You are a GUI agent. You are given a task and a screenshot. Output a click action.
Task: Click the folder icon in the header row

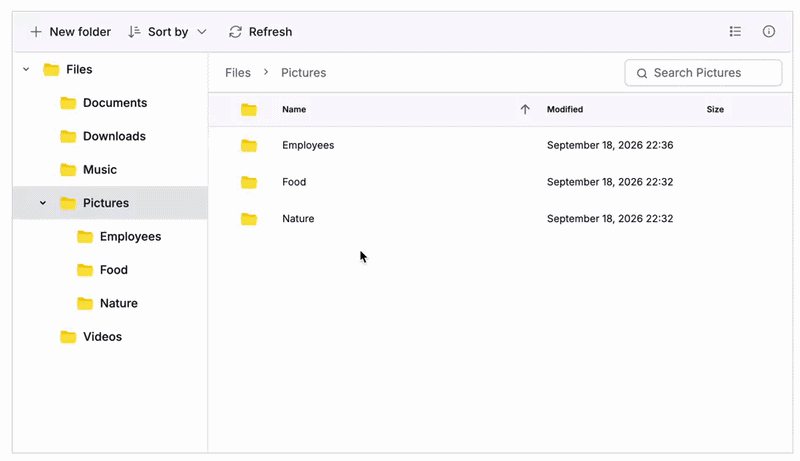(249, 110)
